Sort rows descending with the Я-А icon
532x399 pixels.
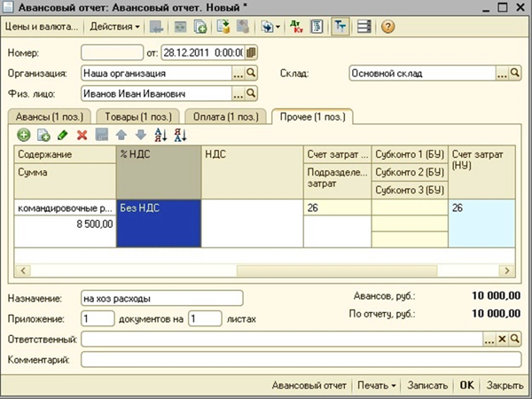(x=181, y=135)
